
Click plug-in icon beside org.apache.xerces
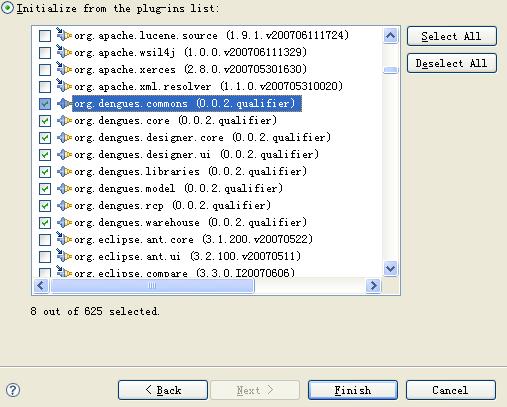(x=64, y=69)
